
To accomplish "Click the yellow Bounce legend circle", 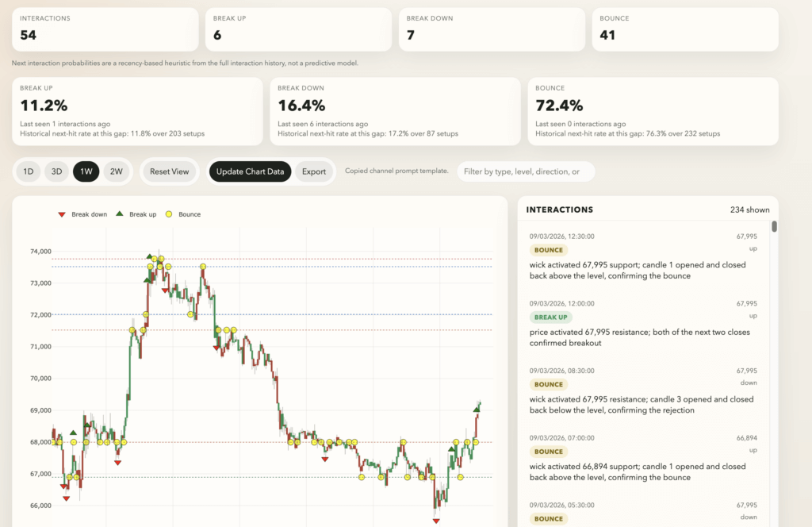I will click(169, 214).
